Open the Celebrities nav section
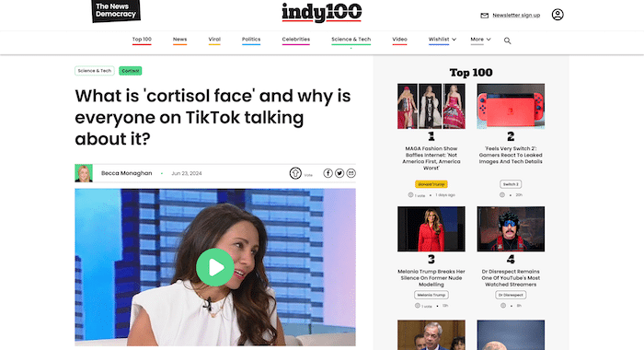Viewport: 644px width, 350px height. [295, 40]
